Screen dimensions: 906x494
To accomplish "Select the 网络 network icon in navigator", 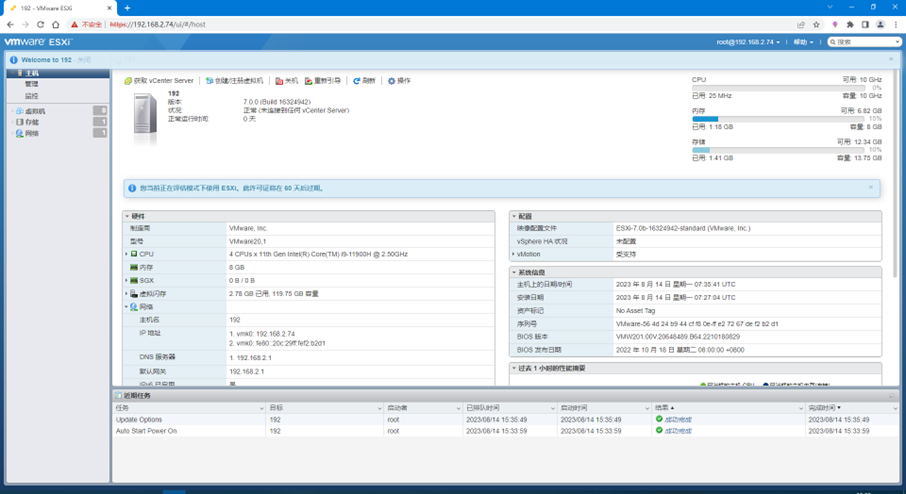I will point(20,133).
